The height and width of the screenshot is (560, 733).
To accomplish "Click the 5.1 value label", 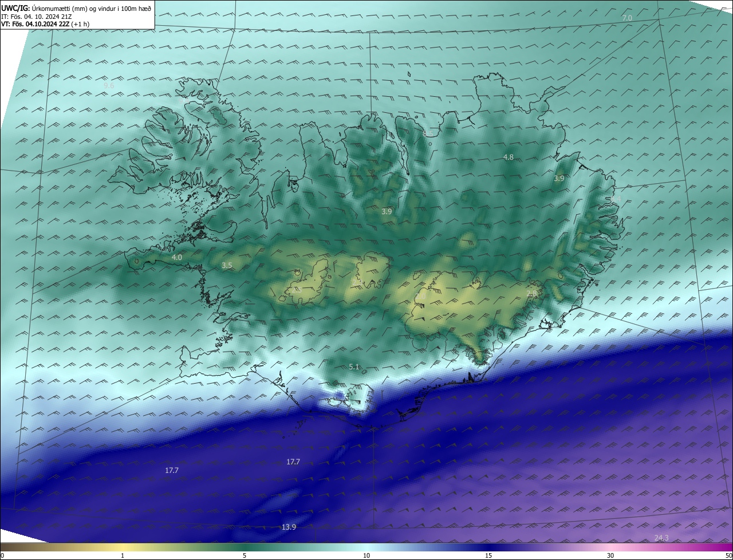I will pos(354,367).
